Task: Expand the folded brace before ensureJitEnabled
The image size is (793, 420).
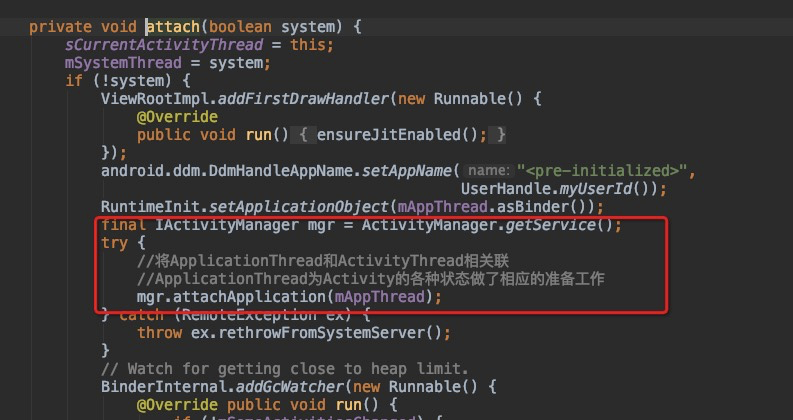Action: pyautogui.click(x=303, y=135)
